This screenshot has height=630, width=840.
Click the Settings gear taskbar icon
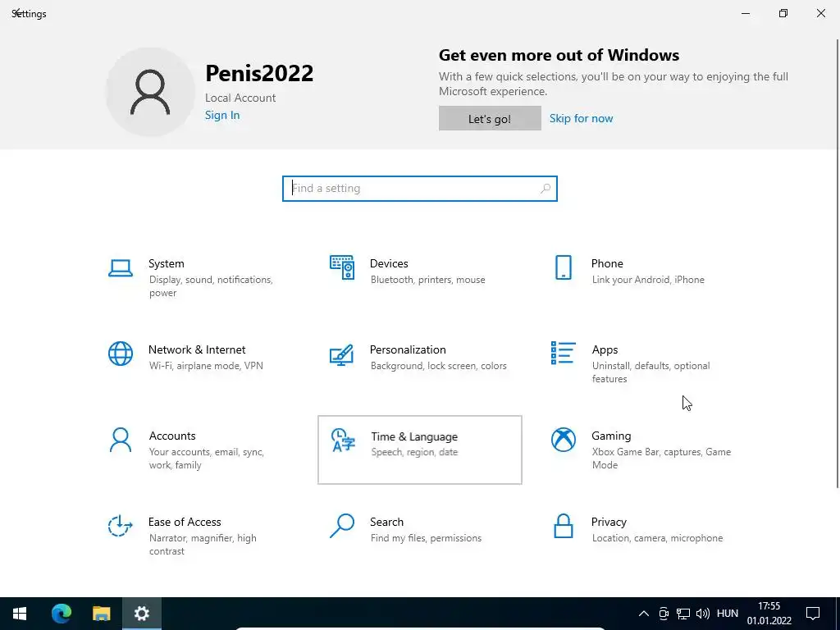pos(141,614)
